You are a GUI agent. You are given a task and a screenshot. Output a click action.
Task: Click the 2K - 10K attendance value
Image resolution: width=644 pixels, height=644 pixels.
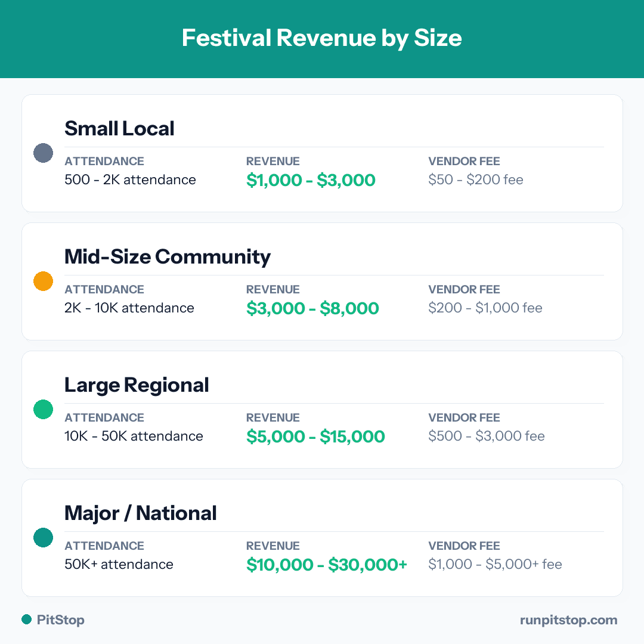[129, 308]
